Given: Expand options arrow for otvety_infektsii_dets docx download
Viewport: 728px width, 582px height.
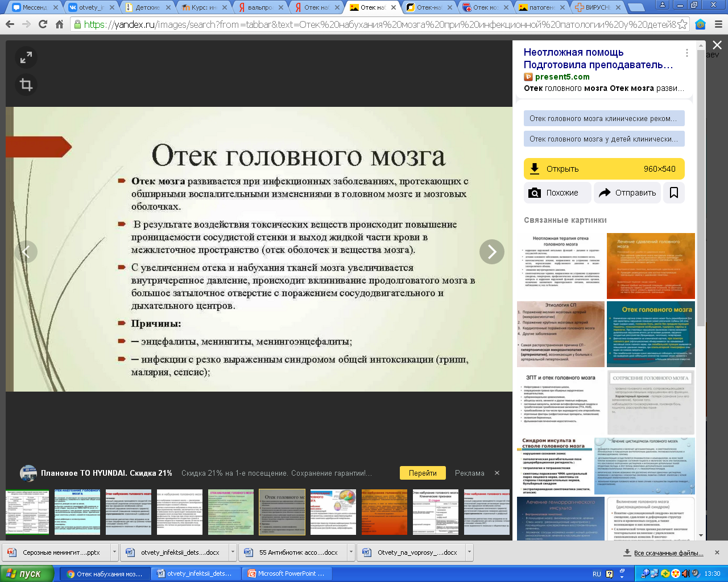Looking at the screenshot, I should (233, 552).
